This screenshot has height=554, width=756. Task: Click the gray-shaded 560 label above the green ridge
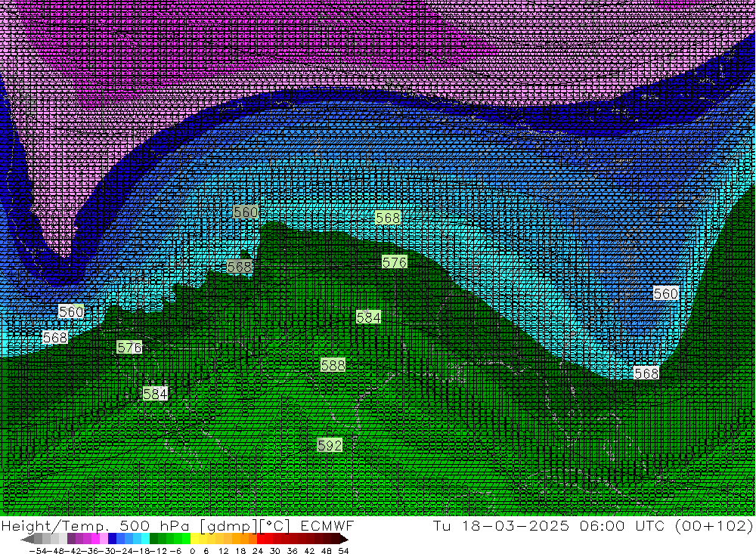[246, 212]
